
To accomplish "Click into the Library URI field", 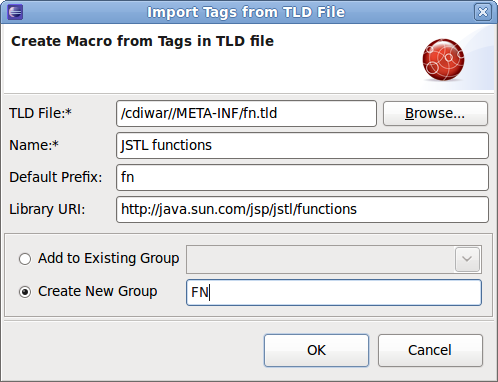I will tap(302, 209).
